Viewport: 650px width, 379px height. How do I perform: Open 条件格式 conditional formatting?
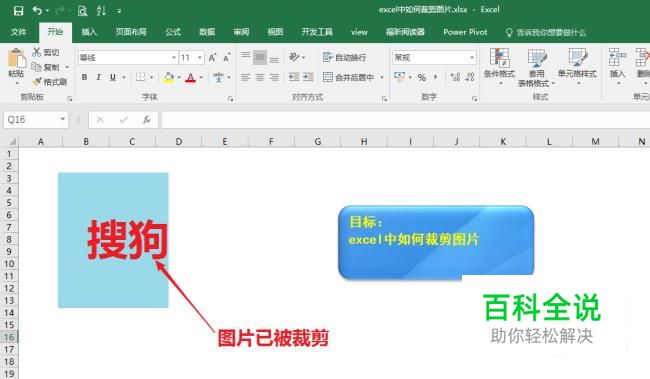coord(500,66)
